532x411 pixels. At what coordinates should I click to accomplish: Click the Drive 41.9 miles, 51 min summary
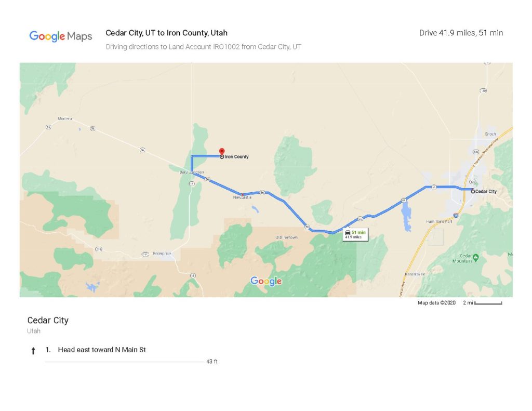(x=461, y=33)
